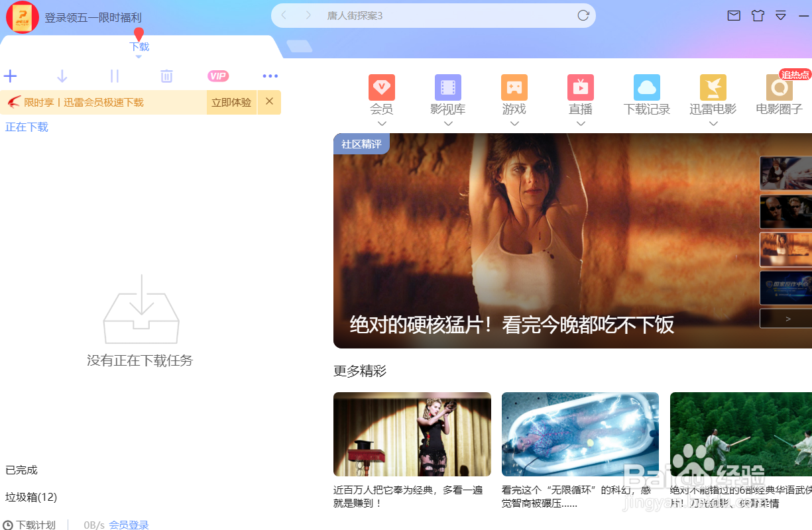Click the 限时享 迅雷会员极速下载 banner text
This screenshot has height=530, width=812.
click(84, 102)
